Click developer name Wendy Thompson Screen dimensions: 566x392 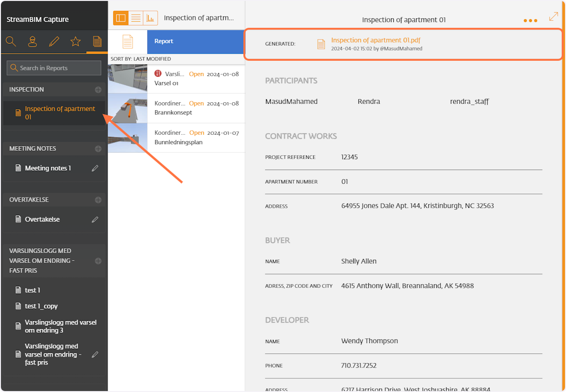[370, 341]
